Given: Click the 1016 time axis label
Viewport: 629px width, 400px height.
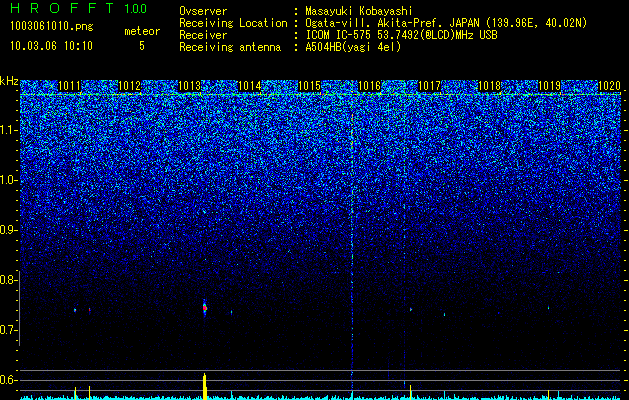Looking at the screenshot, I should pos(369,86).
